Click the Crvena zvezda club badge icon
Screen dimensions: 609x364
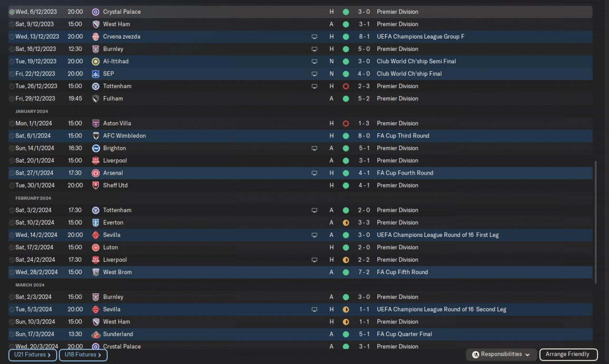[x=96, y=37]
